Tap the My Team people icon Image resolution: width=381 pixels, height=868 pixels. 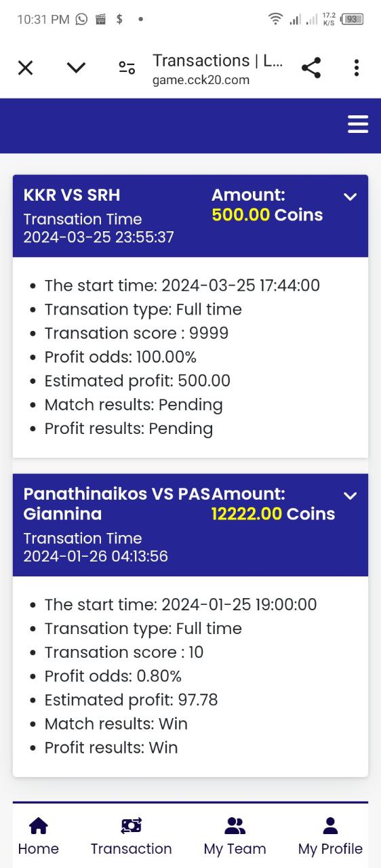[235, 825]
